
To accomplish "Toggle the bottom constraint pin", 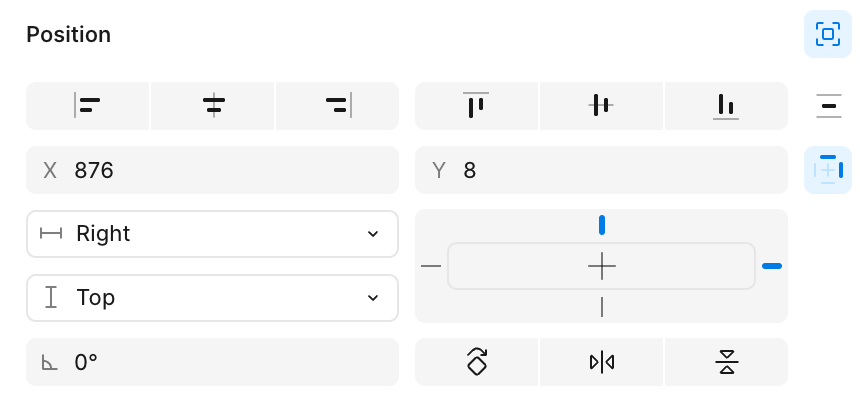I will 602,307.
